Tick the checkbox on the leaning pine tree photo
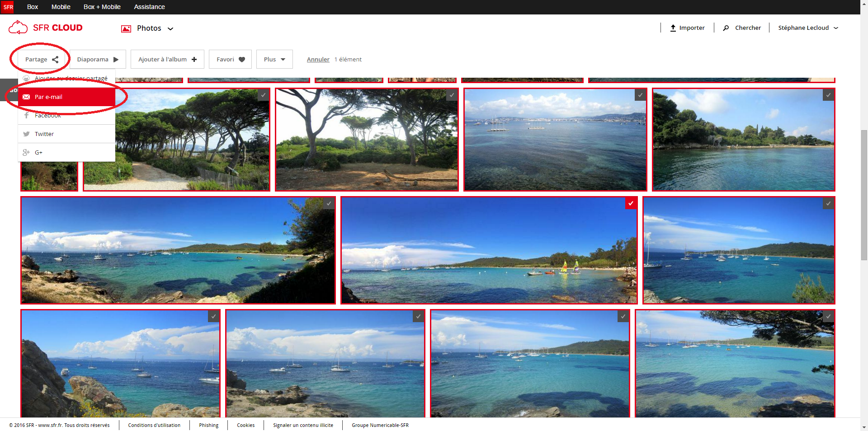The width and height of the screenshot is (868, 431). tap(451, 95)
